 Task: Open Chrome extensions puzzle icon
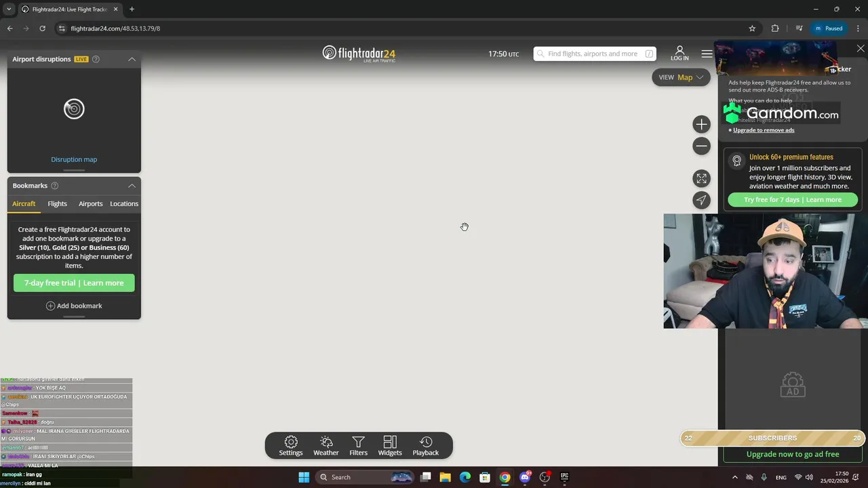(x=775, y=28)
